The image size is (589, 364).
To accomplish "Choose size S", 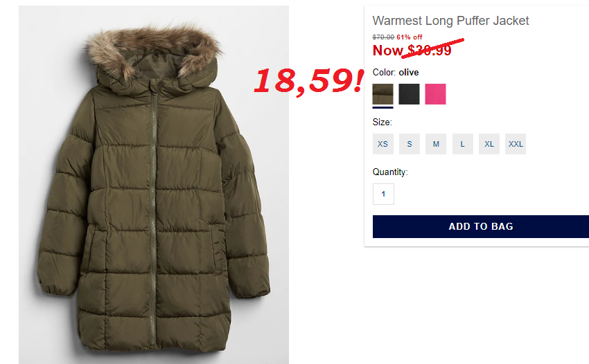I will tap(410, 144).
